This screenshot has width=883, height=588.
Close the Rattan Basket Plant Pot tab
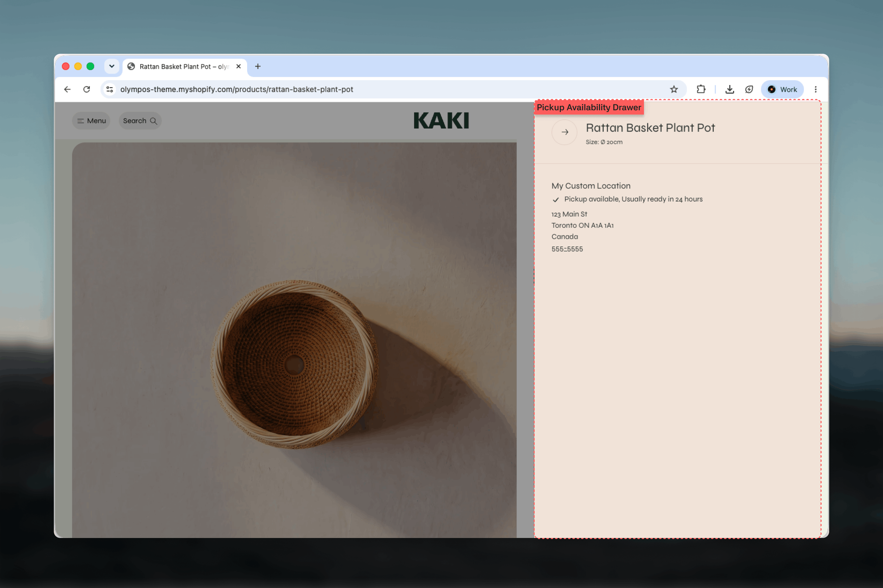238,66
